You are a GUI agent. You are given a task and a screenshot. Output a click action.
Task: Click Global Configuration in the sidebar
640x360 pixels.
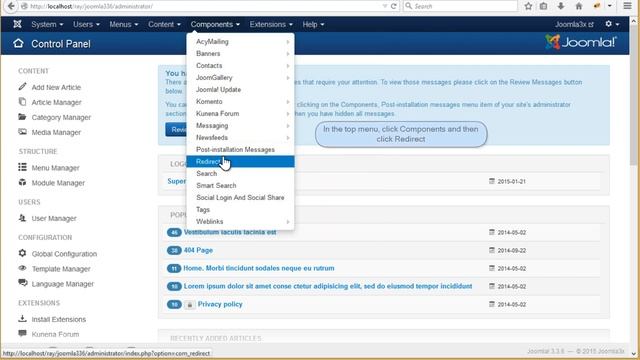point(64,254)
